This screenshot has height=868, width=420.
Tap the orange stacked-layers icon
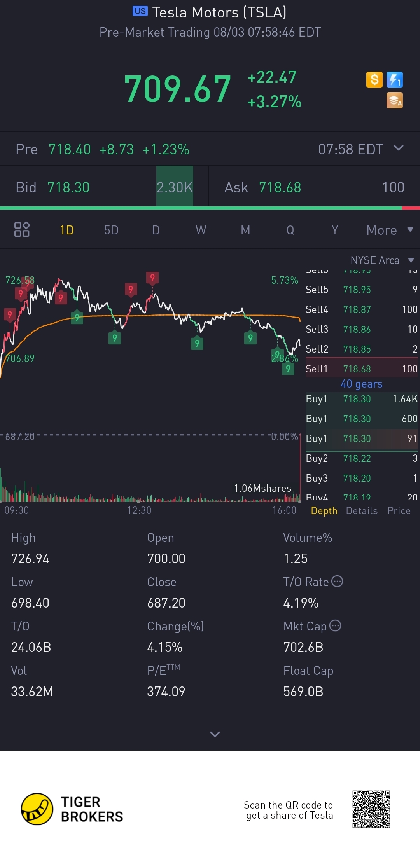[x=395, y=100]
